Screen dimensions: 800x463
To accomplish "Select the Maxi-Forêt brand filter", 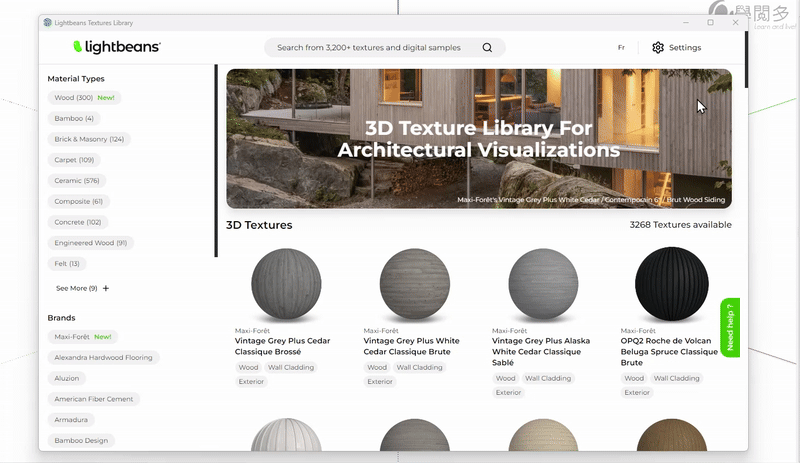I will [x=83, y=337].
